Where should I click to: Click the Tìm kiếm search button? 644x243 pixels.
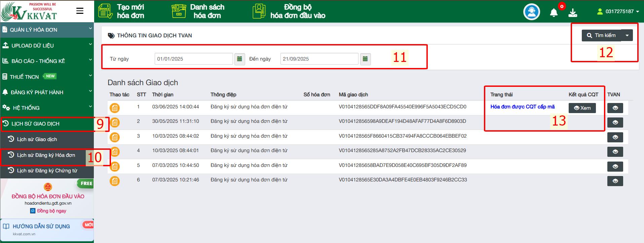[x=601, y=35]
